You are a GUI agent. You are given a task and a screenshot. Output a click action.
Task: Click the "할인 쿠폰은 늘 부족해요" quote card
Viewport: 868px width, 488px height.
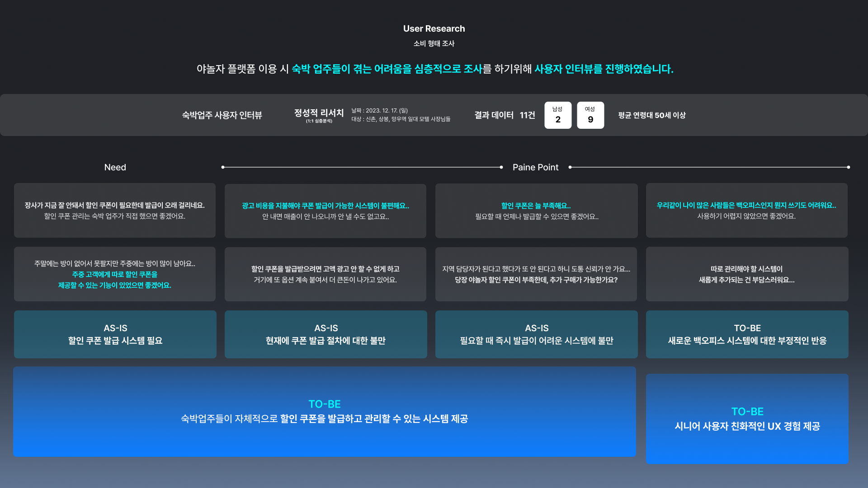(x=536, y=211)
